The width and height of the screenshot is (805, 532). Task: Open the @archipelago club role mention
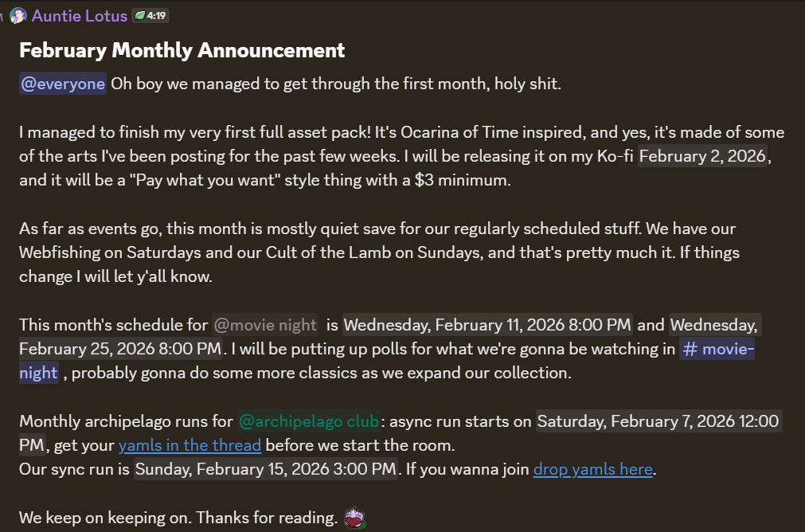309,421
